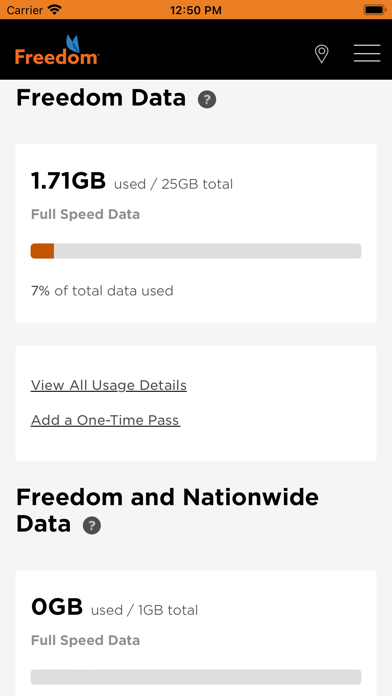Tap the store locator pin icon

point(321,54)
